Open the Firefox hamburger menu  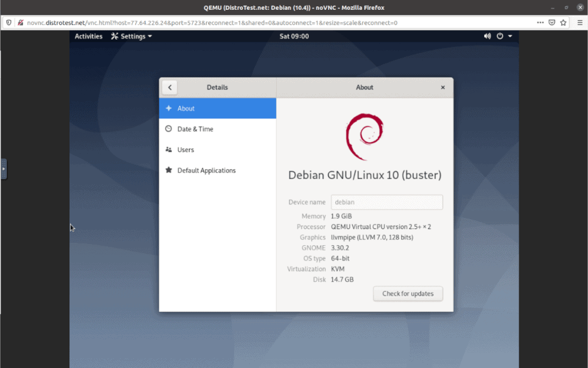pos(580,23)
